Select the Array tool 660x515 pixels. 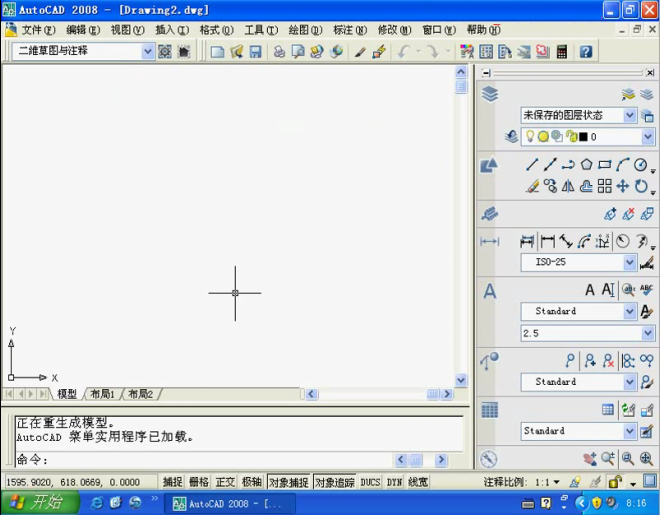click(604, 186)
